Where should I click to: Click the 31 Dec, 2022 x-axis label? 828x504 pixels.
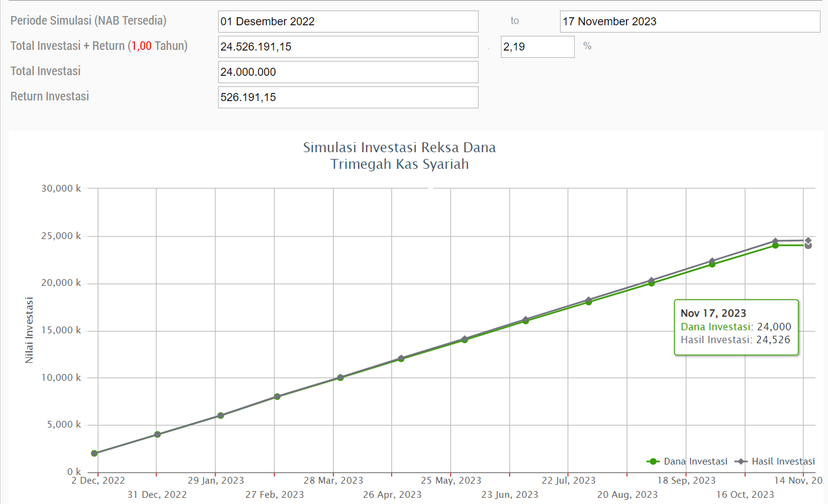(157, 494)
